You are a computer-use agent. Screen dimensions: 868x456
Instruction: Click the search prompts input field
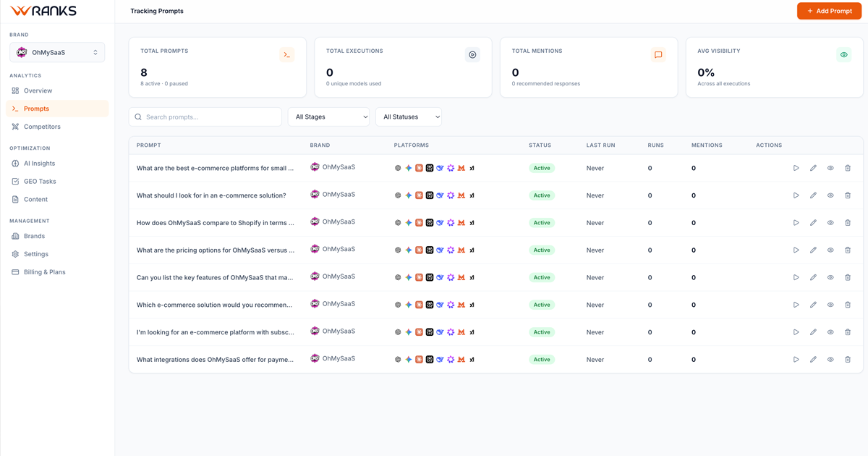(205, 117)
